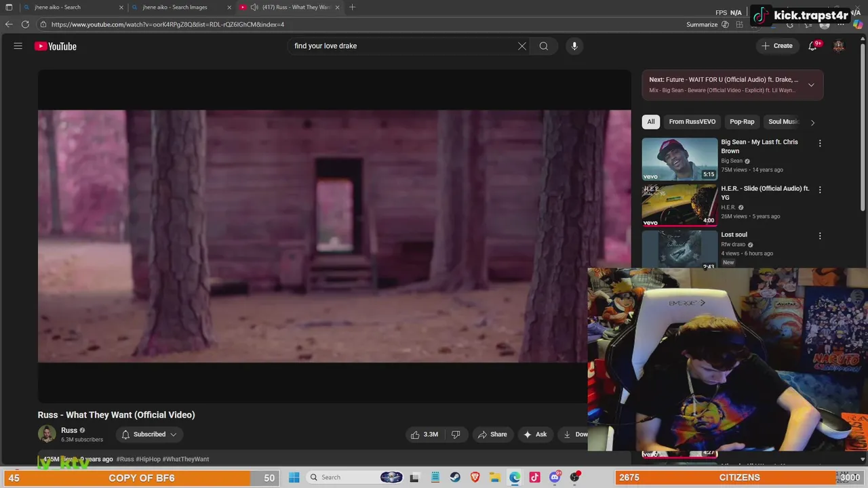Viewport: 868px width, 488px height.
Task: Click the Ask button
Action: point(535,434)
